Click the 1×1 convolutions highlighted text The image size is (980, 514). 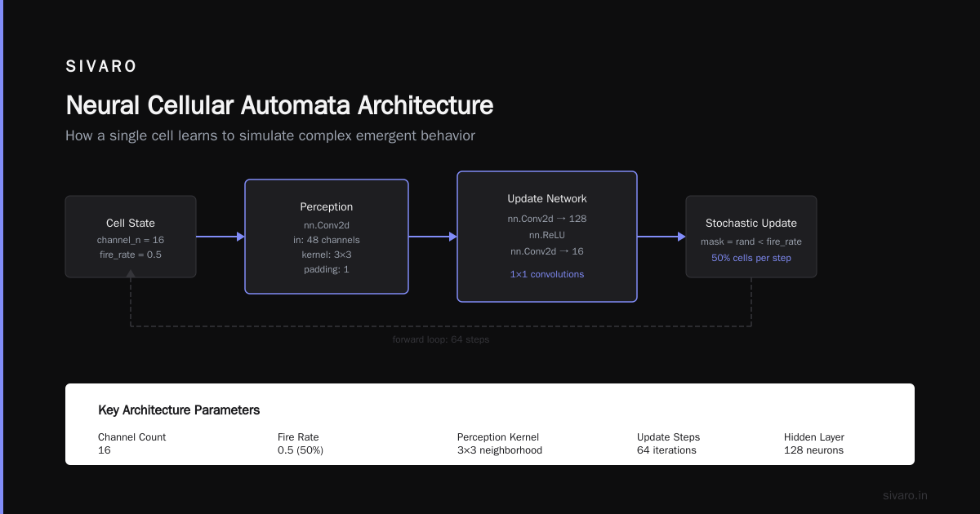coord(547,274)
